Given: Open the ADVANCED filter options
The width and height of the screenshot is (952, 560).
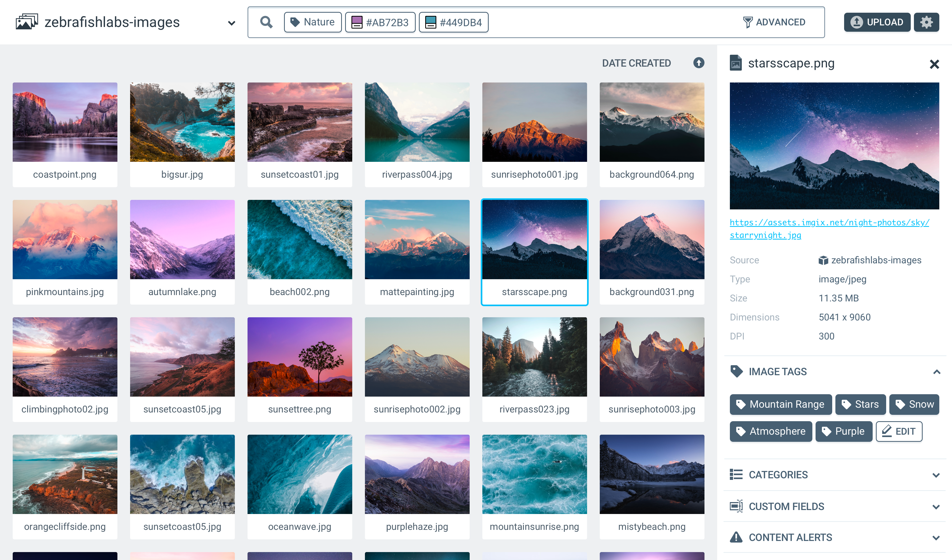Looking at the screenshot, I should [x=774, y=22].
